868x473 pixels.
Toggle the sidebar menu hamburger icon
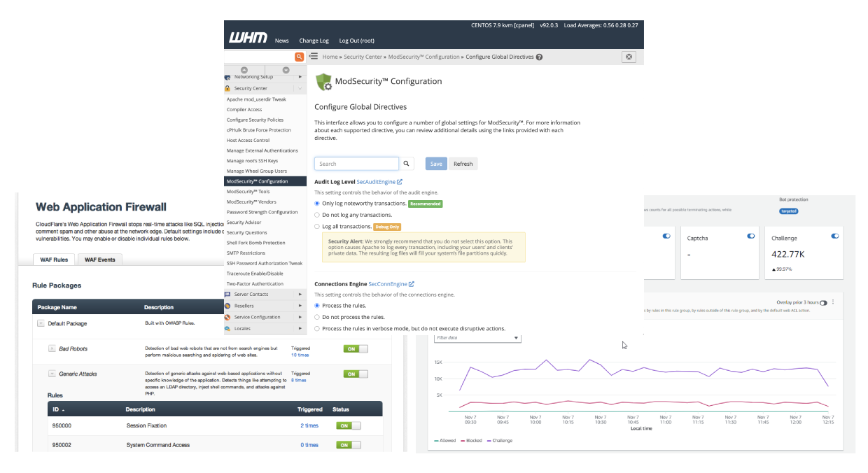coord(314,57)
